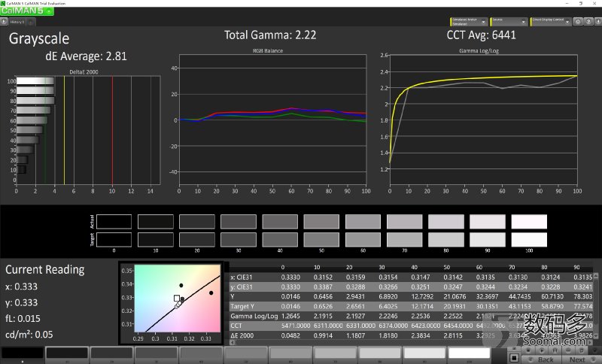
Task: Click the CCT row label
Action: click(236, 326)
